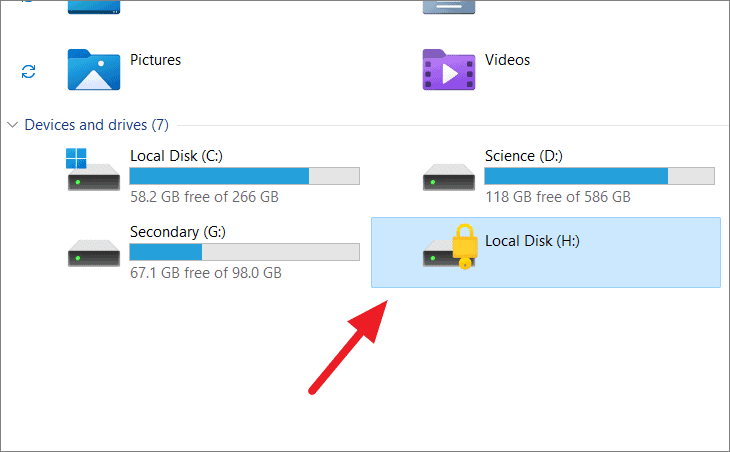730x452 pixels.
Task: Click the Local Disk (C:) name text
Action: 176,156
